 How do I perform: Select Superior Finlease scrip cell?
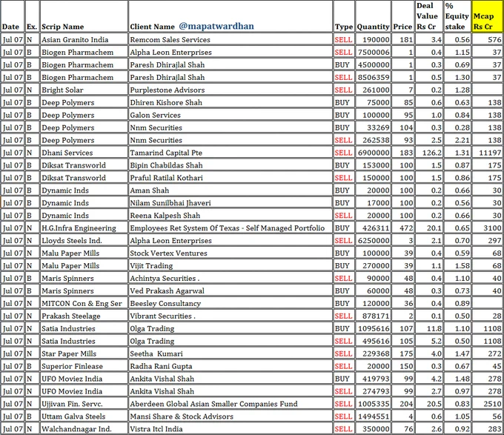84,366
